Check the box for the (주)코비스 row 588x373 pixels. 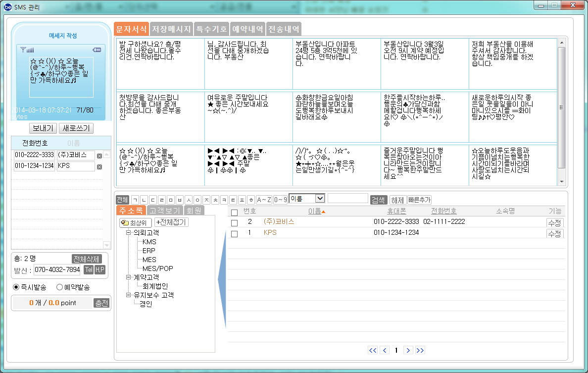(x=235, y=223)
